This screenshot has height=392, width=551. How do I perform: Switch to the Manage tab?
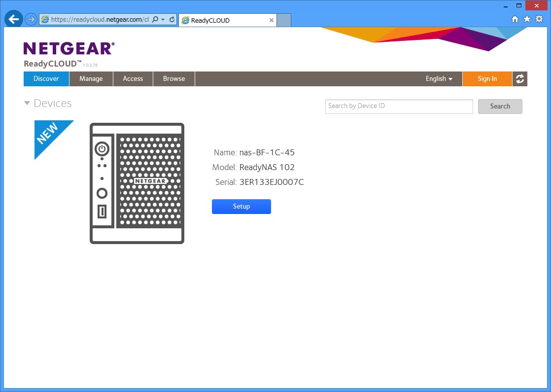91,79
